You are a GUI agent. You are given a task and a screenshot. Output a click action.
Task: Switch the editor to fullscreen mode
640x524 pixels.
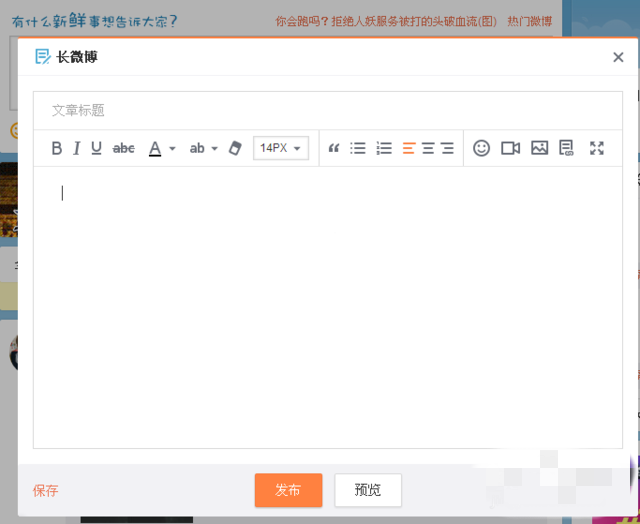click(597, 148)
